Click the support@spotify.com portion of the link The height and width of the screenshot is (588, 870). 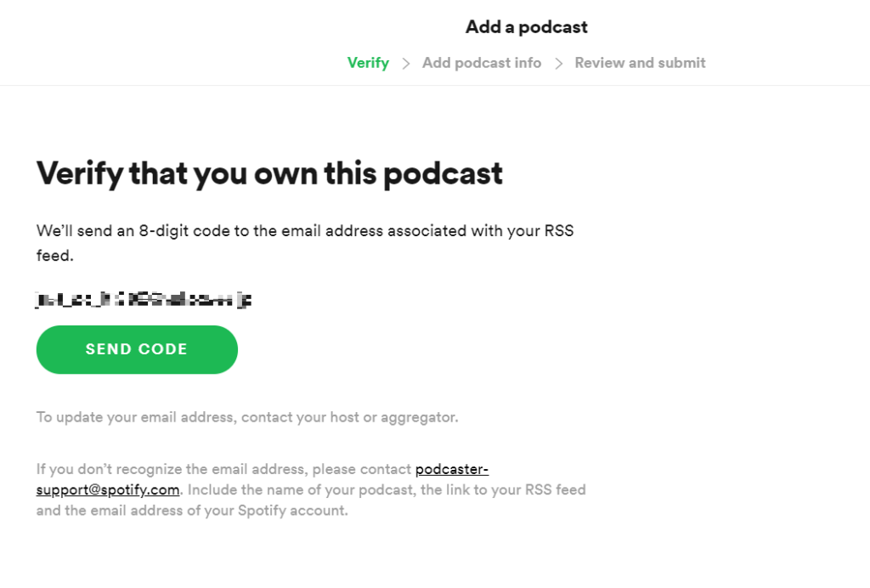click(108, 489)
